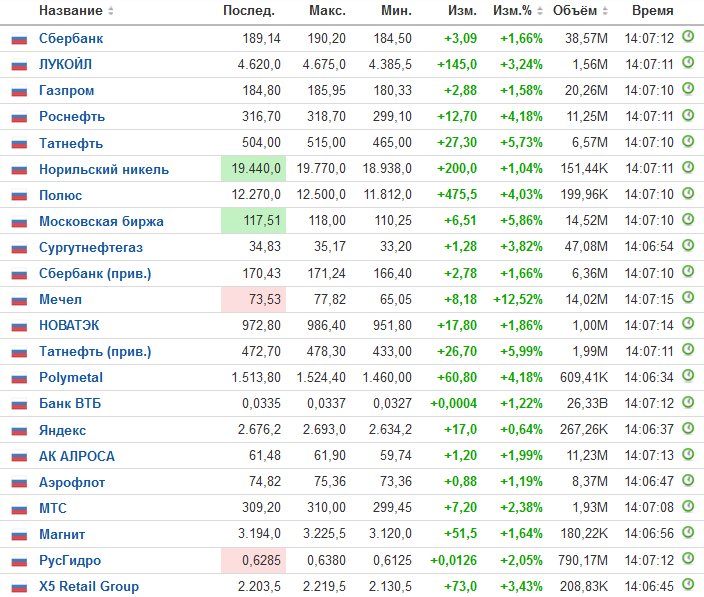Click the clock icon in Магнит row

688,532
